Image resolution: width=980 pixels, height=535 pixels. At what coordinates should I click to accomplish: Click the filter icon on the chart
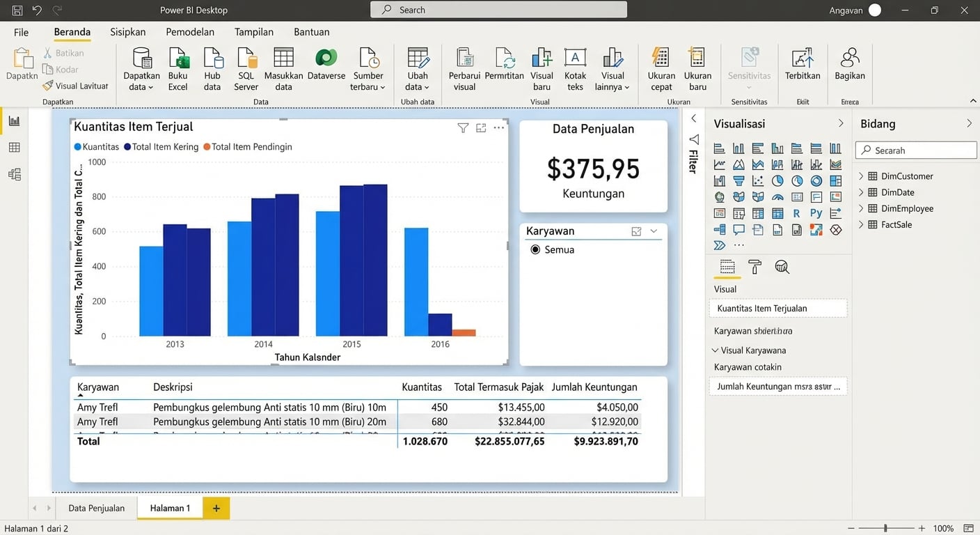(x=463, y=128)
